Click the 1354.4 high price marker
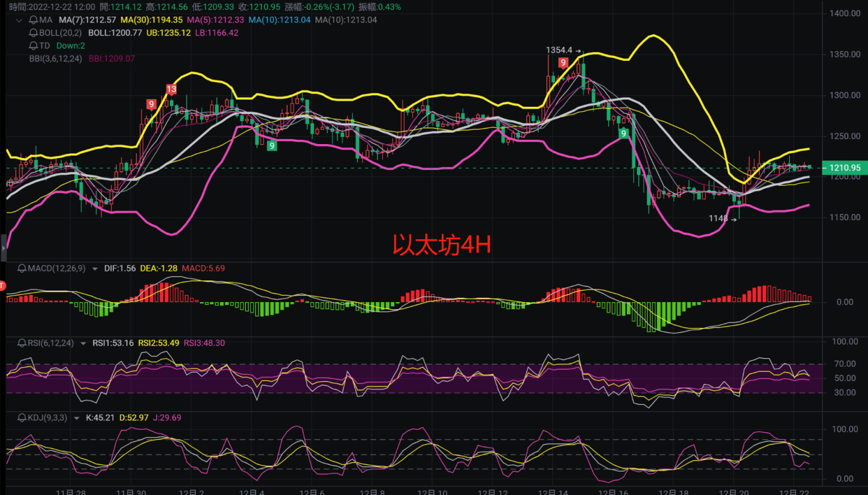Image resolution: width=868 pixels, height=495 pixels. coord(558,51)
